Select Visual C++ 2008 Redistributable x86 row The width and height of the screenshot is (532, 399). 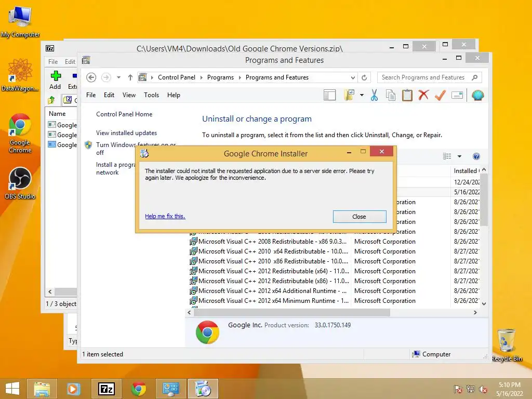334,242
